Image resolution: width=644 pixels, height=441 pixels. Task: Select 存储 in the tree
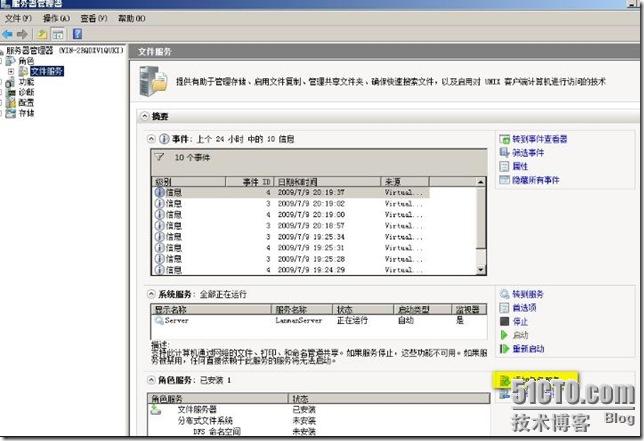point(26,113)
